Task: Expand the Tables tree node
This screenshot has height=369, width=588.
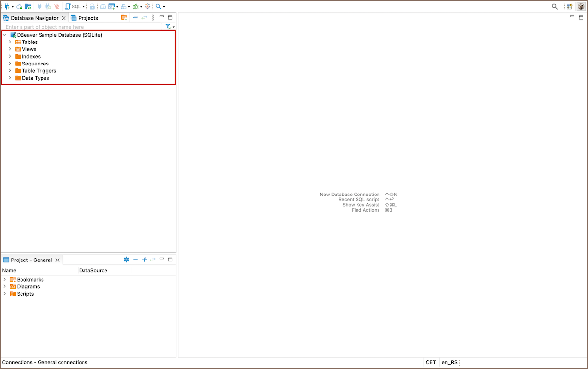Action: point(10,42)
